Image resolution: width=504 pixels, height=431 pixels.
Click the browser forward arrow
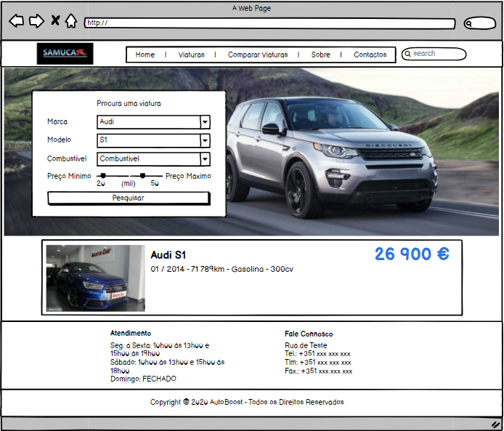(x=36, y=21)
